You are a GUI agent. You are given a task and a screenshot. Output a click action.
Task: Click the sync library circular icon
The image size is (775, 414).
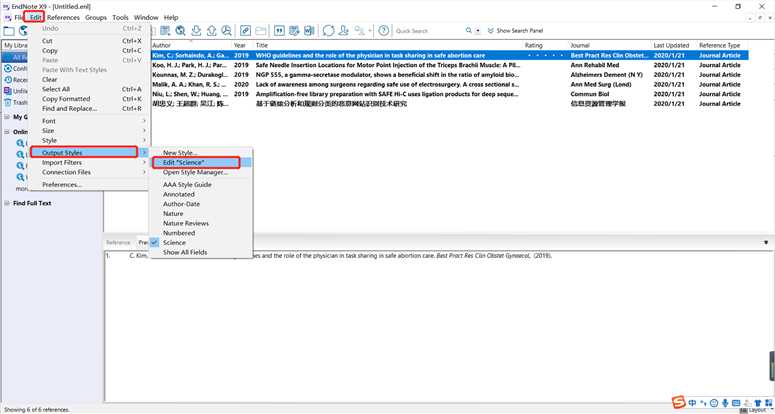point(329,31)
